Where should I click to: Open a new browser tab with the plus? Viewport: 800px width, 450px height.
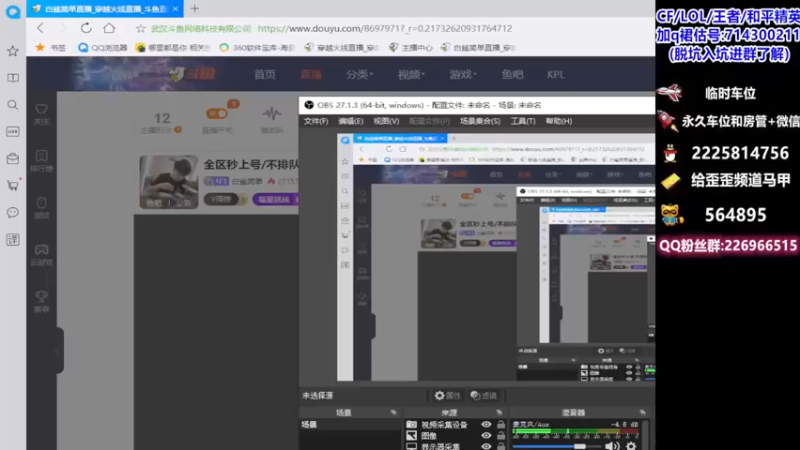195,9
